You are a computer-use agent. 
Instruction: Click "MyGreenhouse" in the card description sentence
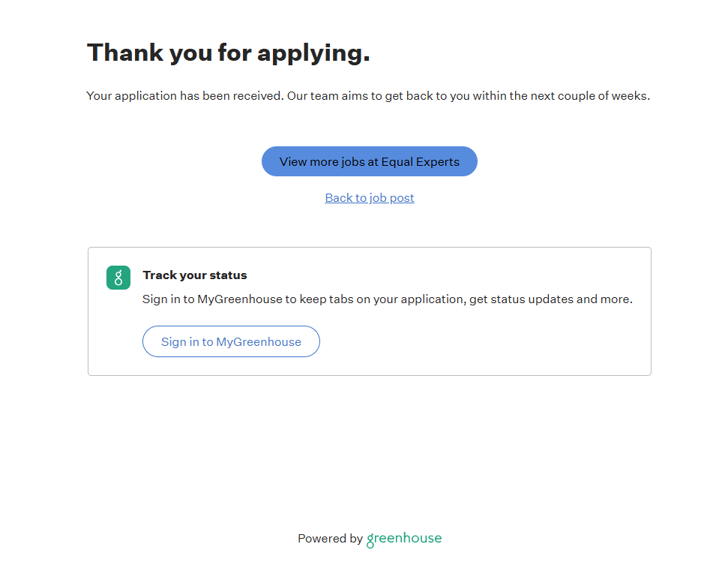point(241,299)
